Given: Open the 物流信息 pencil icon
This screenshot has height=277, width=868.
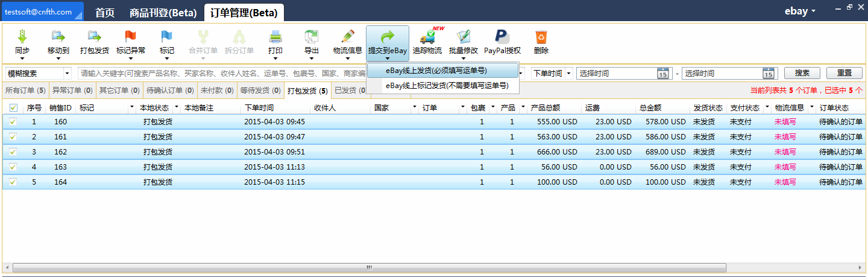Looking at the screenshot, I should pyautogui.click(x=348, y=36).
